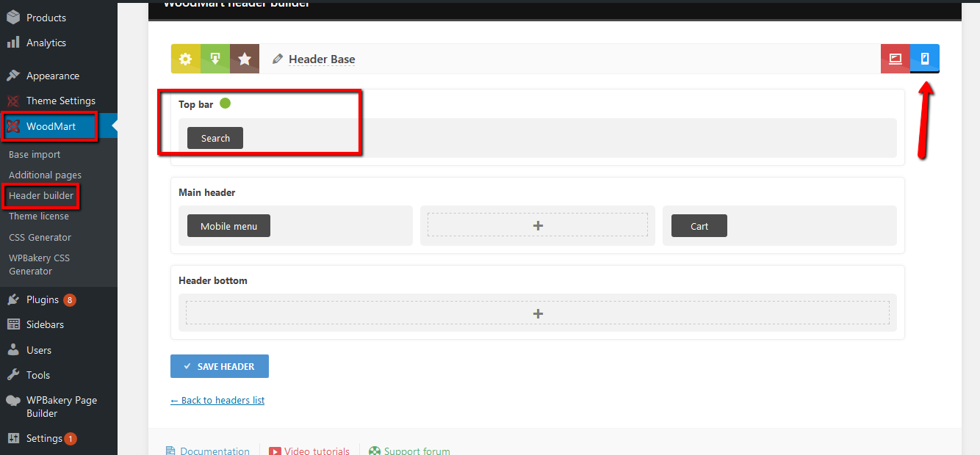
Task: Add element via plus in Header bottom row
Action: [538, 313]
